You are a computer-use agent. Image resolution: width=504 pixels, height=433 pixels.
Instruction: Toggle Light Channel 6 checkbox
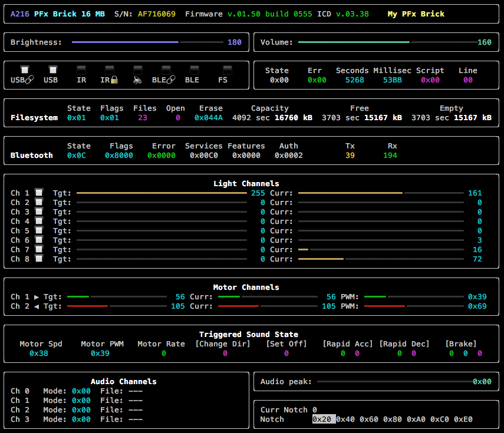39,240
